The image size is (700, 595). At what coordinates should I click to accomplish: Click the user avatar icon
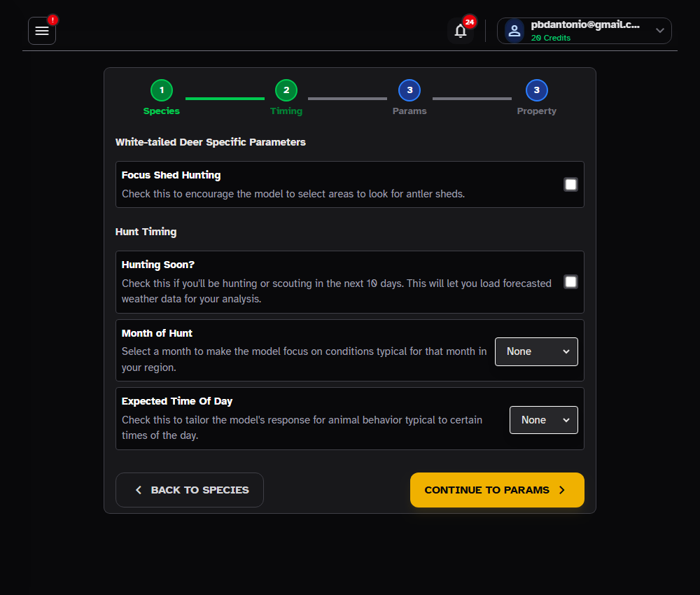(514, 31)
